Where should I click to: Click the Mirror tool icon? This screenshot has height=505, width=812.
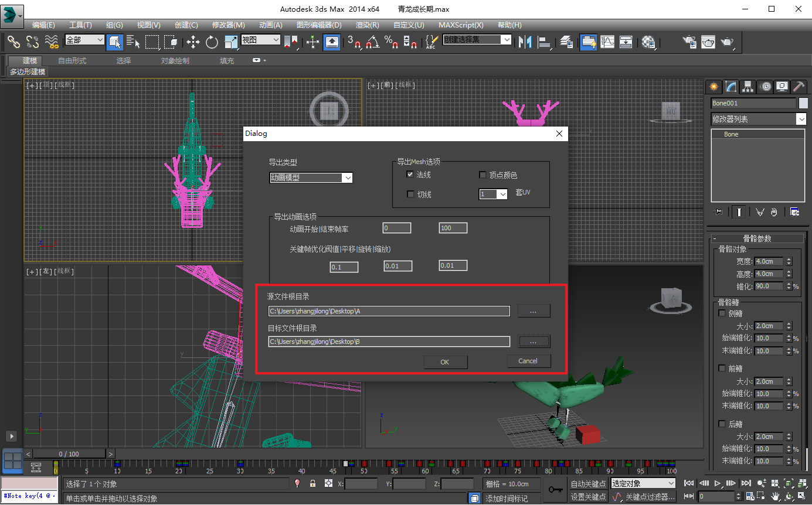(x=525, y=42)
